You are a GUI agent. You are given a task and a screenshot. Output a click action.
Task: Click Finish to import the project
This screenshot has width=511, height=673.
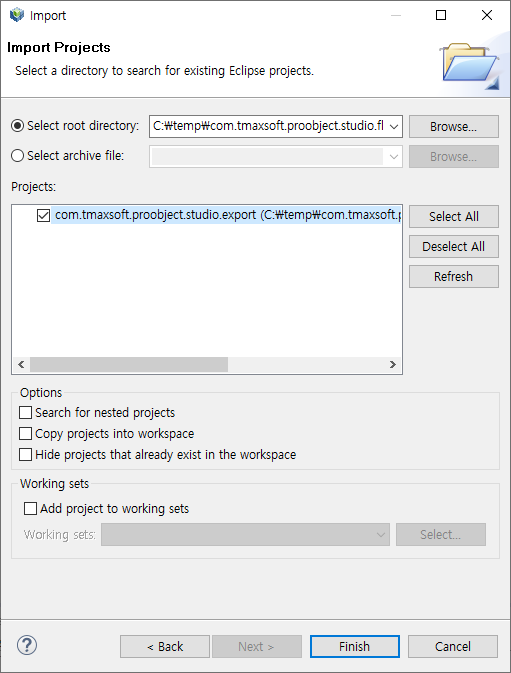(354, 646)
